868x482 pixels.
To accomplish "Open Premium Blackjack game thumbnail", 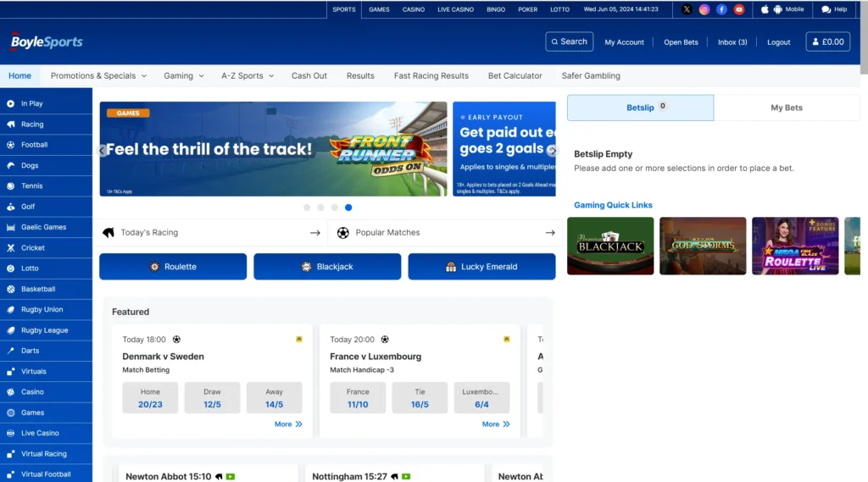I will click(610, 246).
